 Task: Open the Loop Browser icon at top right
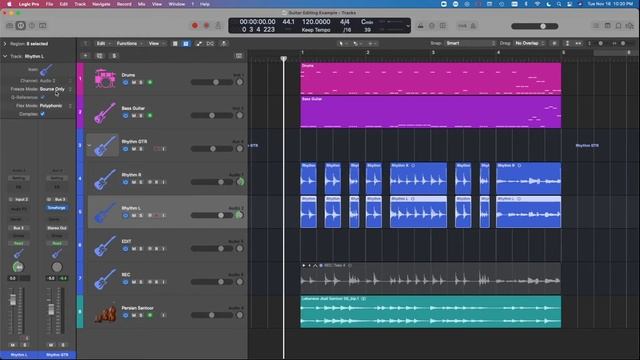pos(629,26)
